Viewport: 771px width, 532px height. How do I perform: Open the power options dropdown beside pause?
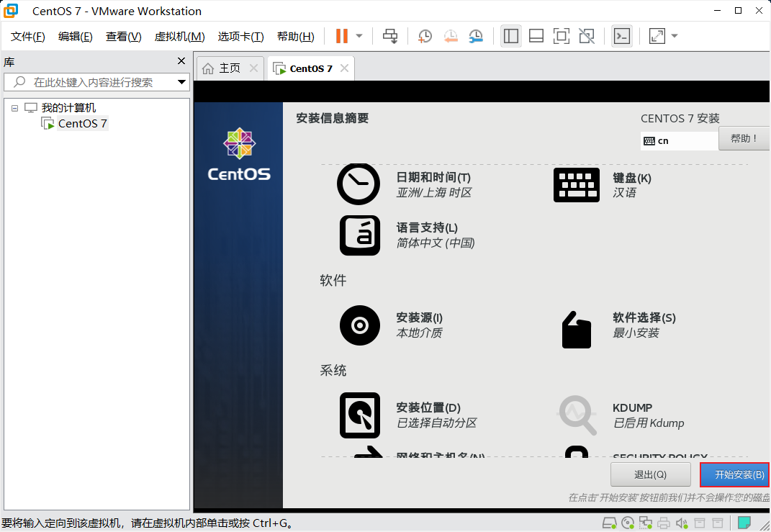click(x=359, y=36)
